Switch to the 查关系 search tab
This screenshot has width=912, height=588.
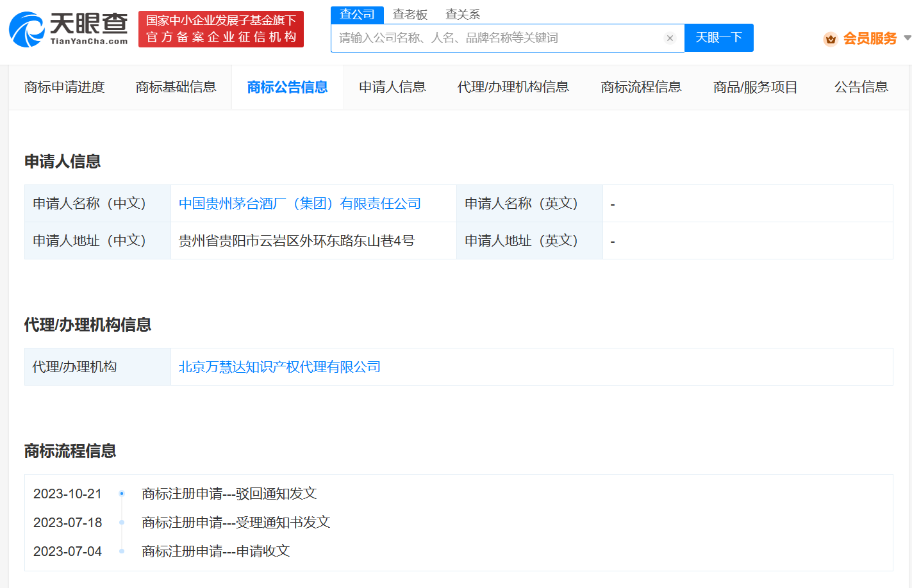pyautogui.click(x=462, y=15)
